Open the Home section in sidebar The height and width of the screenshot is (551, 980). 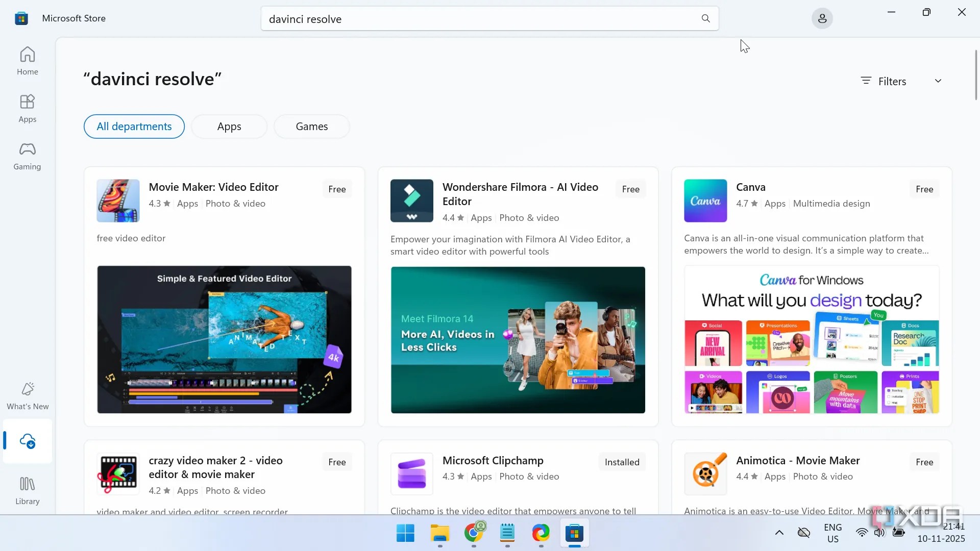point(27,61)
